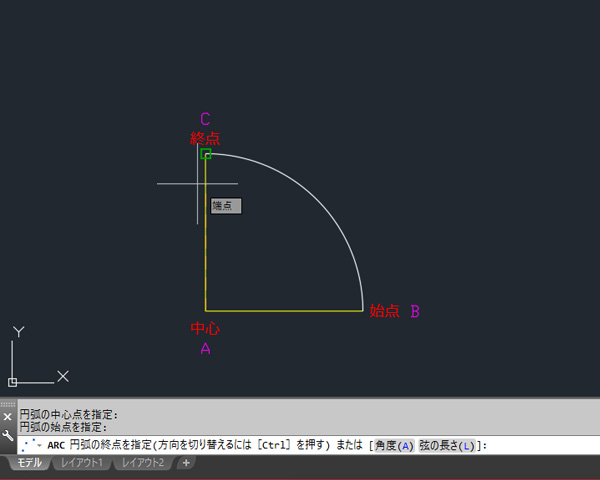The width and height of the screenshot is (600, 480).
Task: Add a new layout with plus
Action: pos(186,463)
